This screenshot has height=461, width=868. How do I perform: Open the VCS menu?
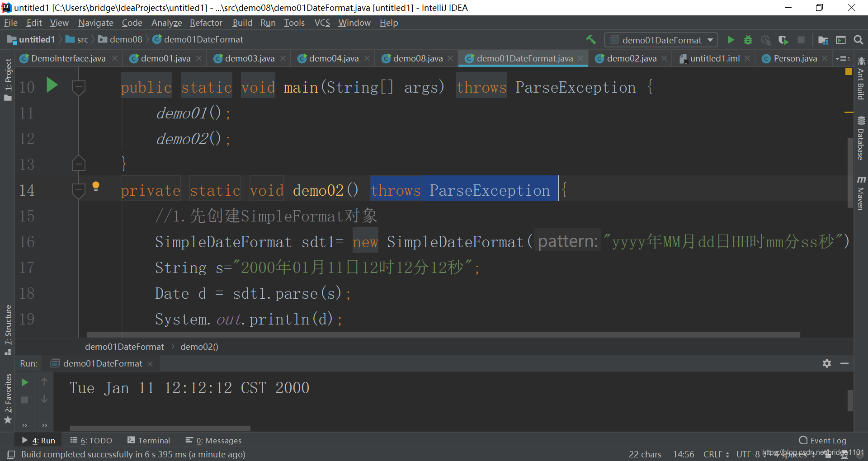(322, 23)
